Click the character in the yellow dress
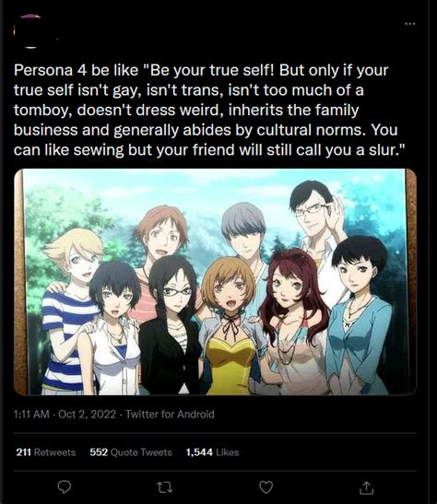 [x=230, y=324]
